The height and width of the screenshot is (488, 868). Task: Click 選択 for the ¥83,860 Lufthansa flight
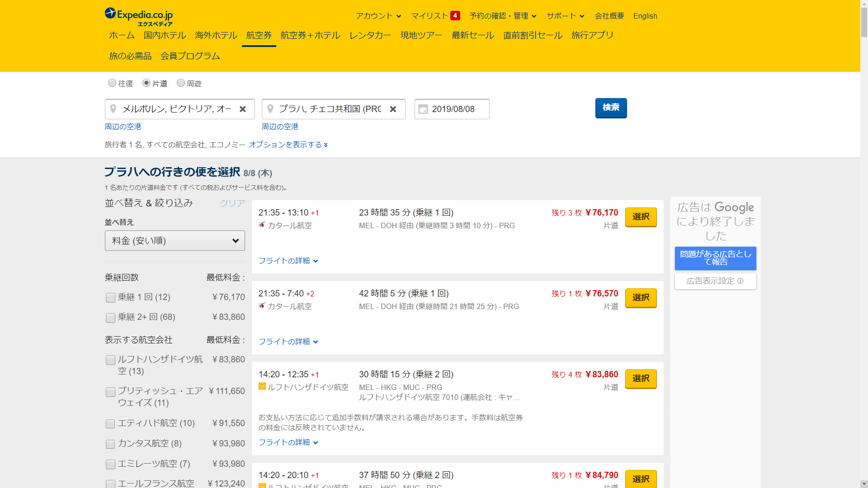coord(641,379)
